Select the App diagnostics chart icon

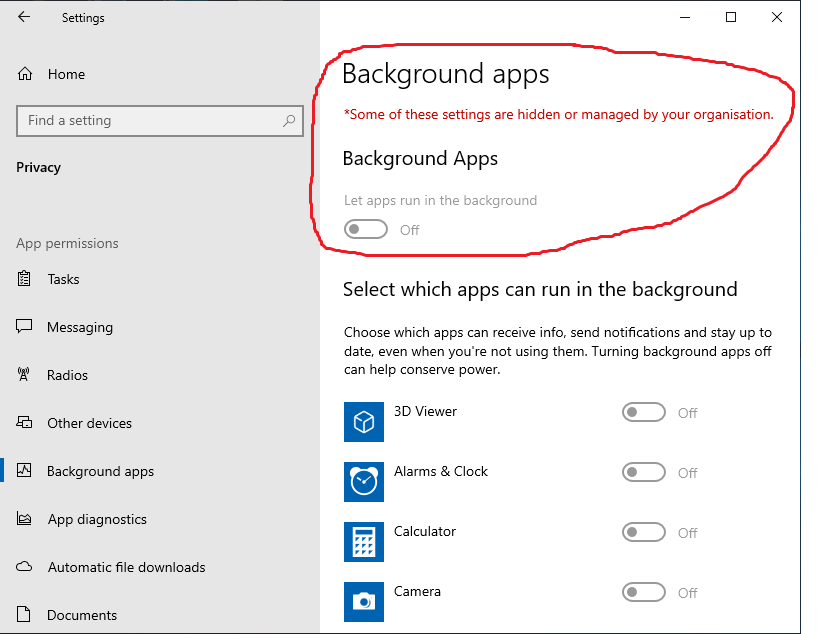(24, 519)
